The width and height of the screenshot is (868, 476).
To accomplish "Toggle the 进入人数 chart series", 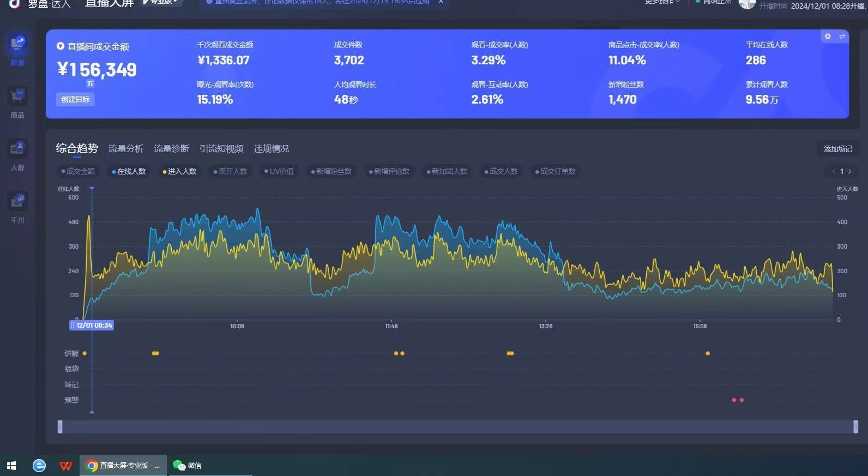I will [180, 171].
